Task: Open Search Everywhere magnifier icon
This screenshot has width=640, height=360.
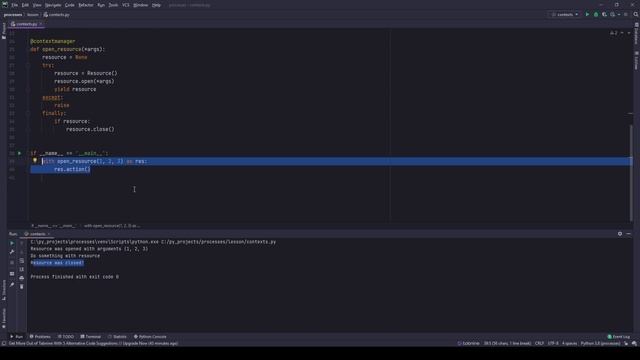Action: [x=636, y=15]
